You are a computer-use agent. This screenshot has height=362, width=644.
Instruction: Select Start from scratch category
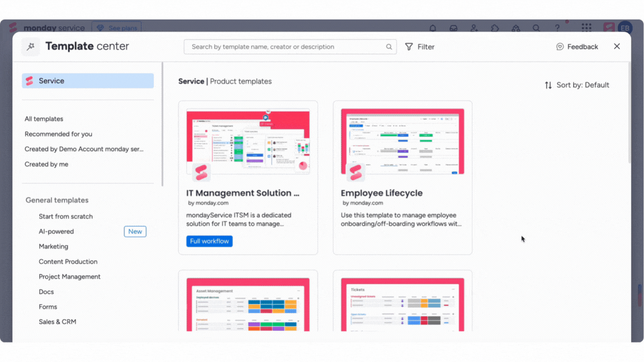[x=66, y=216]
